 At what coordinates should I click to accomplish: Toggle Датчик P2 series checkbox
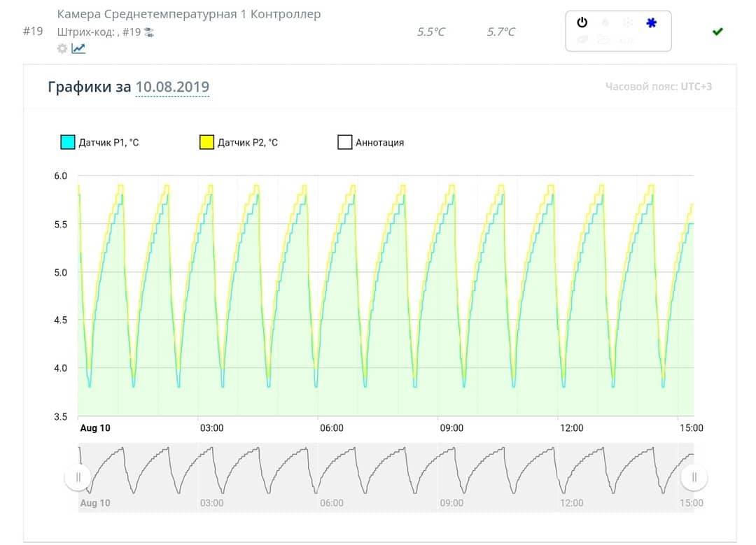(x=206, y=142)
